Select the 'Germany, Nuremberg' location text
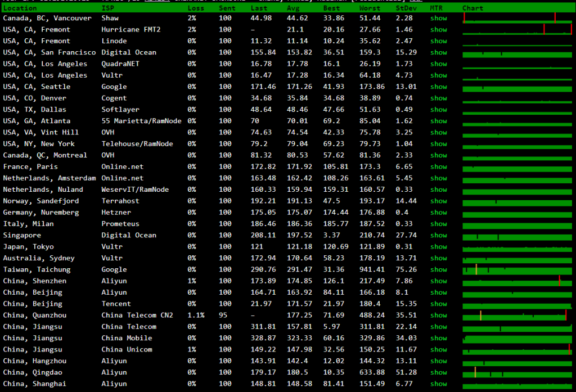This screenshot has width=576, height=392. 40,213
